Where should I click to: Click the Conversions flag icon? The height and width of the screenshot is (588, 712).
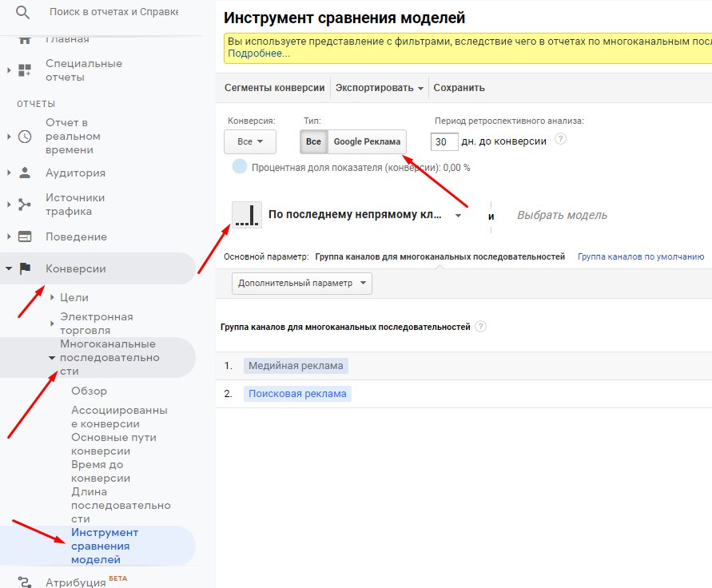pyautogui.click(x=25, y=268)
